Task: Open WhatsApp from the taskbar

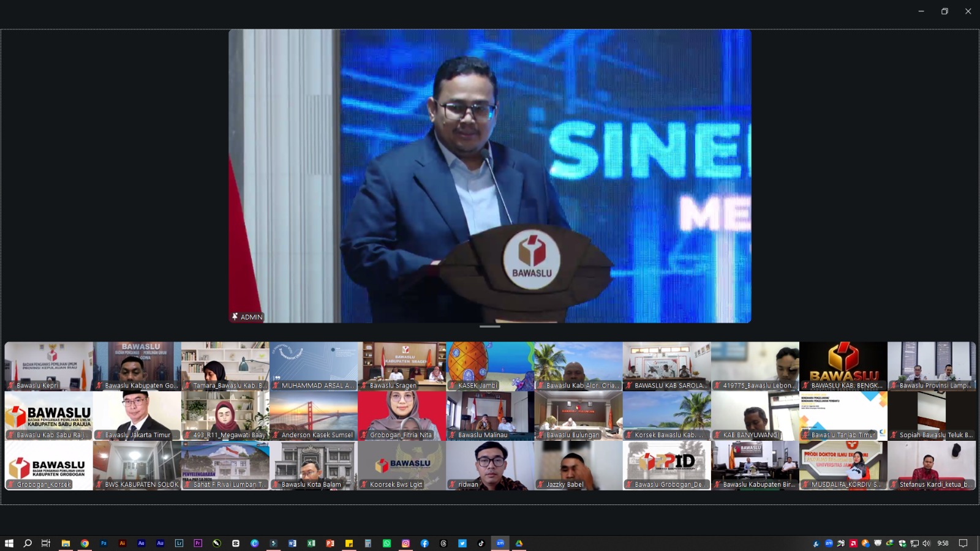Action: point(386,543)
